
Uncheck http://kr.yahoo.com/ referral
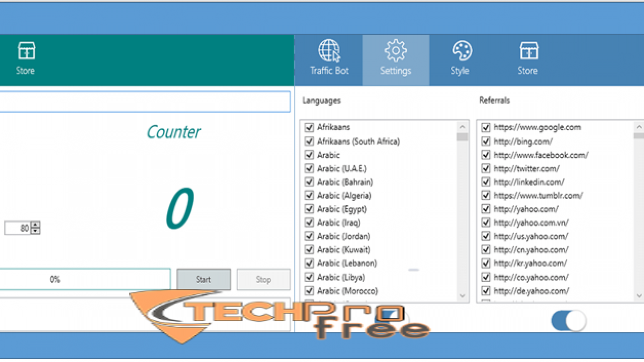pyautogui.click(x=486, y=263)
